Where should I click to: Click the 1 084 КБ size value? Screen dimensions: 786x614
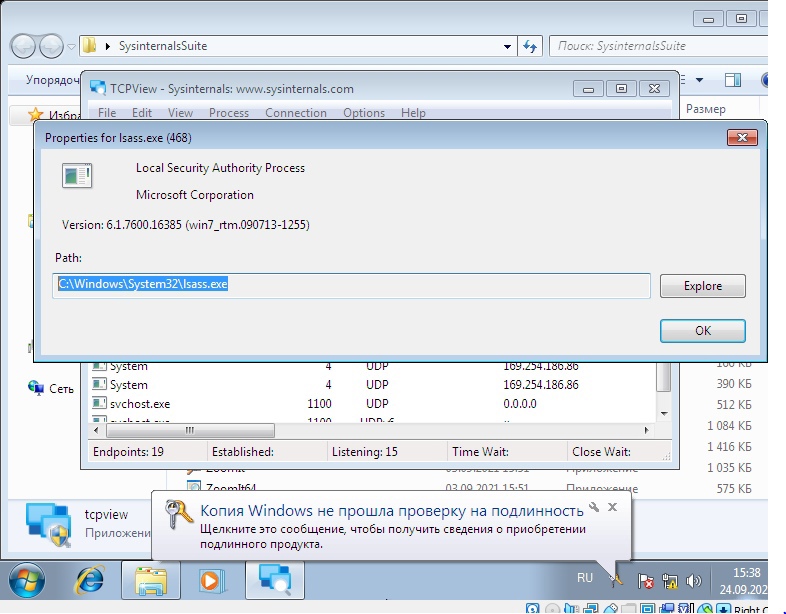729,426
